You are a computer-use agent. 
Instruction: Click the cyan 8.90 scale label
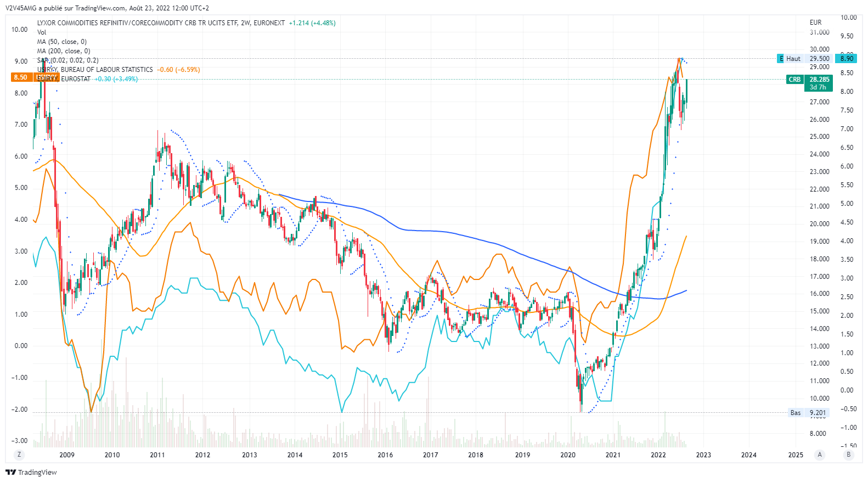(847, 59)
